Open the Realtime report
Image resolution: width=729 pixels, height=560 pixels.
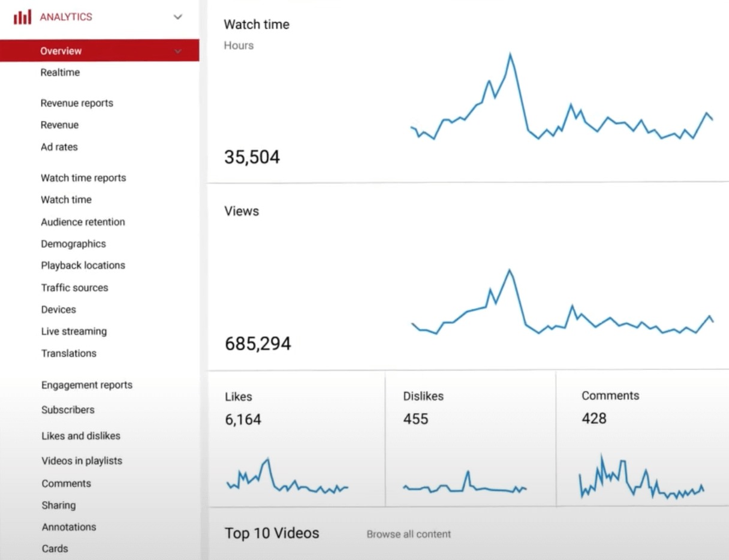(60, 73)
